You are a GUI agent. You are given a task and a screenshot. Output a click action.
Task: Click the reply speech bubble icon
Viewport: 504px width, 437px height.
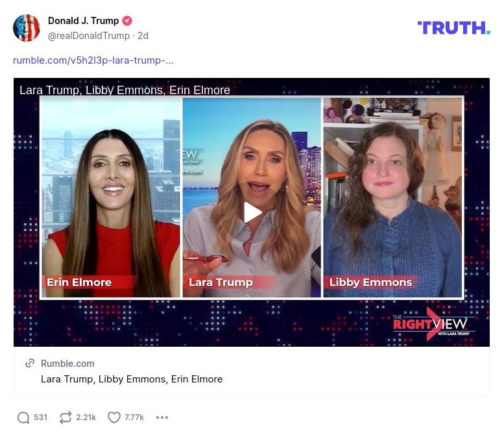click(x=23, y=418)
